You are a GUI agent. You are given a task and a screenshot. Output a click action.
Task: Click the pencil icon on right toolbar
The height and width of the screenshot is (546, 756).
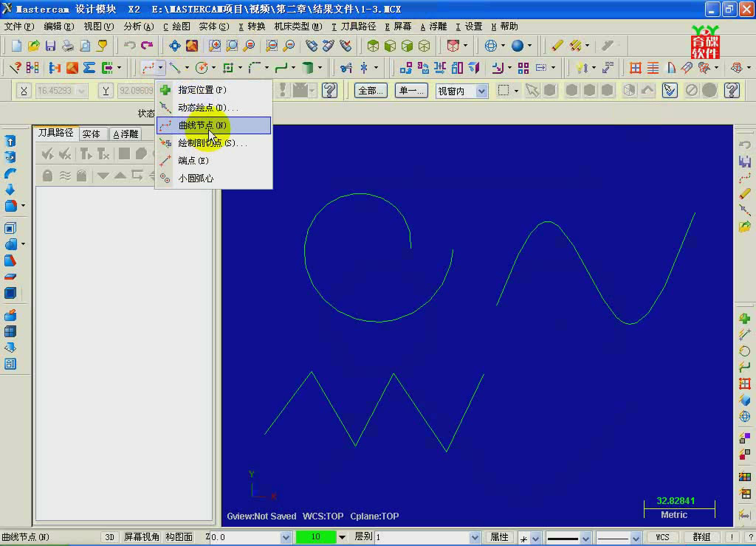click(745, 194)
